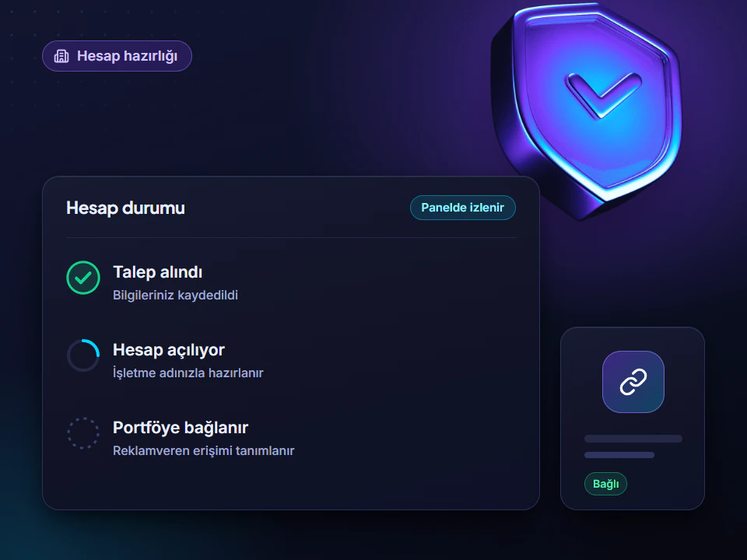The width and height of the screenshot is (747, 560).
Task: Click the green Bağlı status badge
Action: [x=605, y=484]
